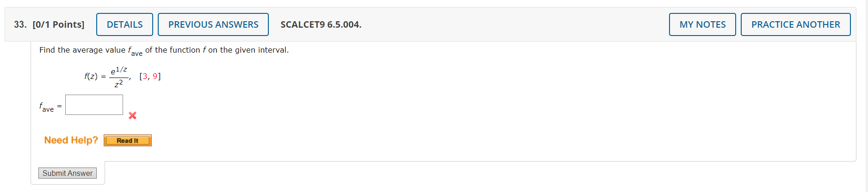
Task: Click the PRACTICE ANOTHER button
Action: (x=795, y=24)
